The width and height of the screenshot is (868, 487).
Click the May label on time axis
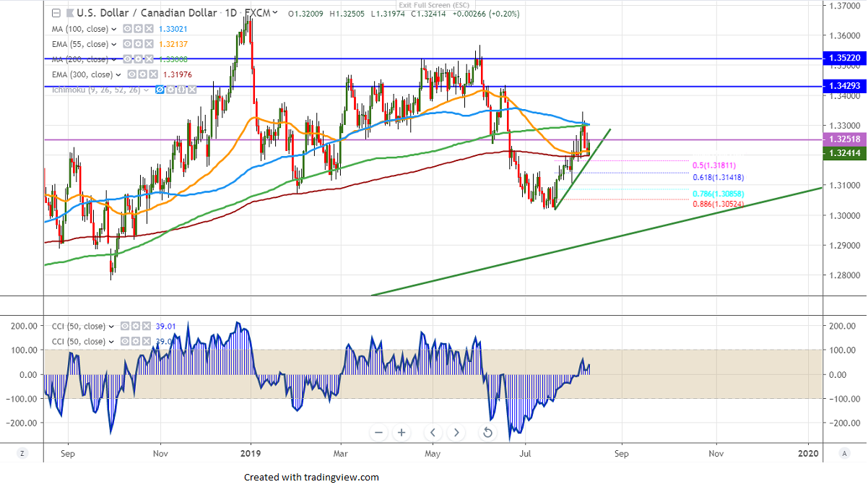tap(433, 454)
